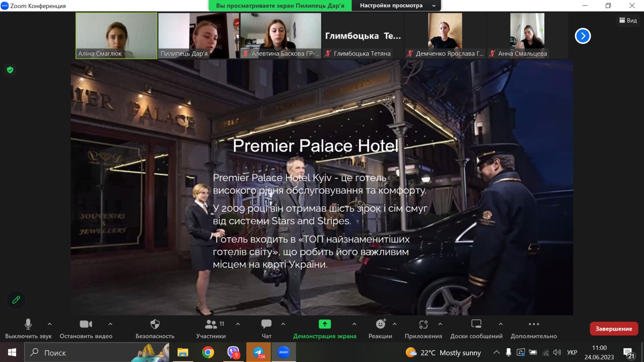Expand reactions options arrow
The image size is (644, 362).
point(395,324)
